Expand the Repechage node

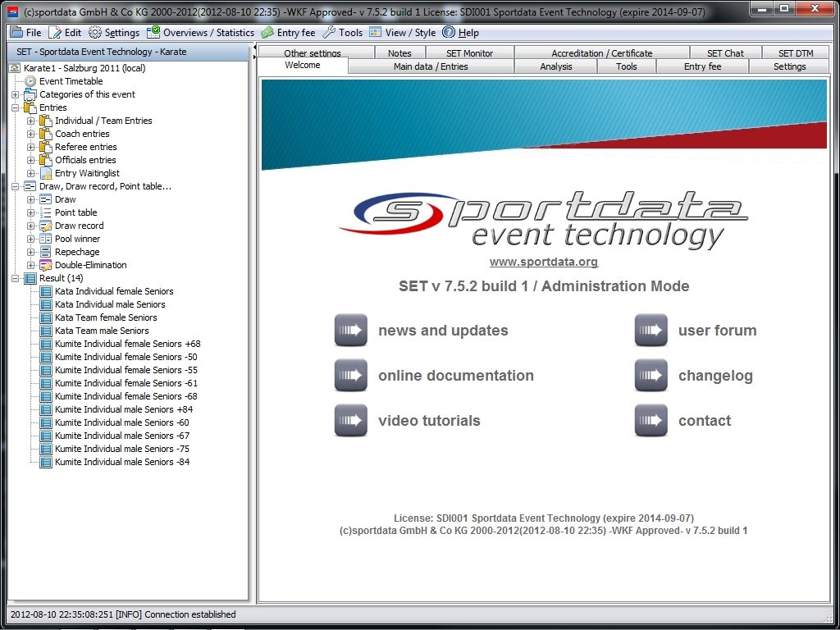(30, 252)
